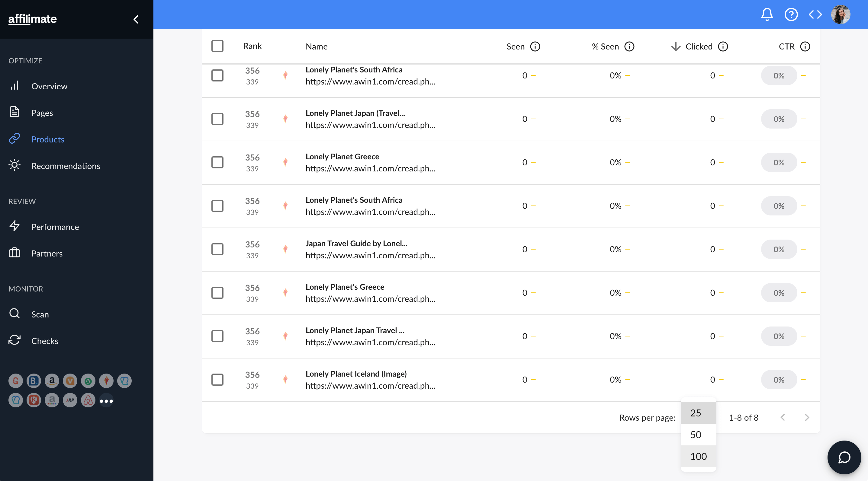Click the info icon next to Seen
The width and height of the screenshot is (868, 481).
point(535,46)
